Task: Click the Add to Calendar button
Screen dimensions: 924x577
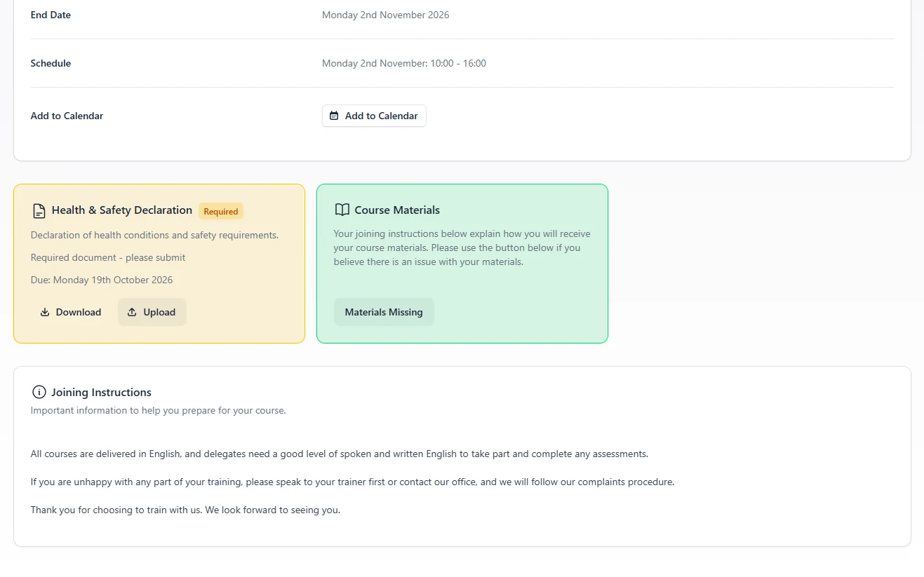Action: pos(374,116)
